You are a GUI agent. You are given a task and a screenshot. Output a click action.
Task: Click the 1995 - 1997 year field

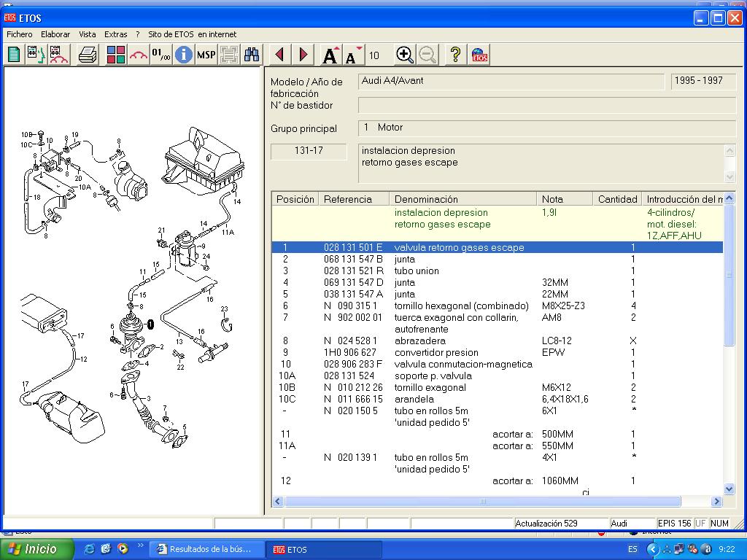click(703, 81)
